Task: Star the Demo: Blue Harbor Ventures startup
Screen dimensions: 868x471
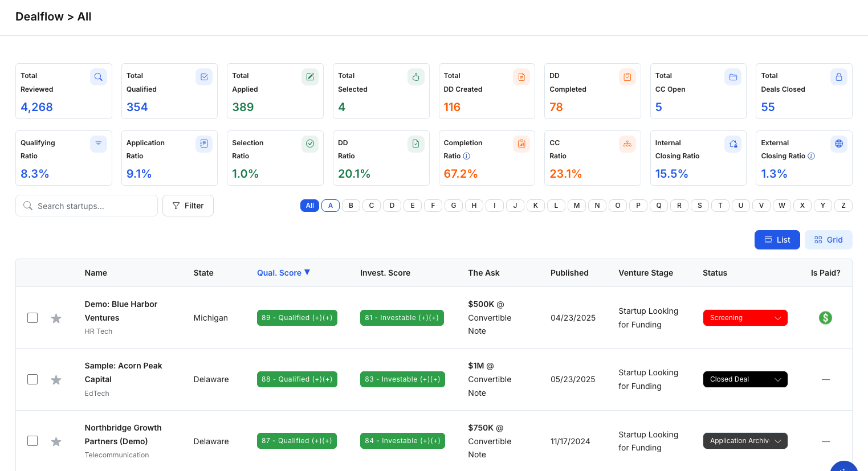Action: click(56, 318)
